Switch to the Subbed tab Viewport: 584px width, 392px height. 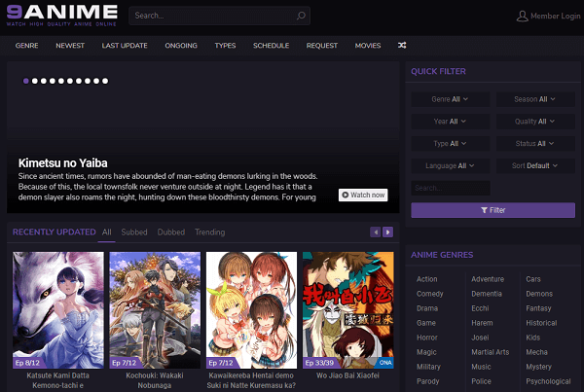pos(134,232)
